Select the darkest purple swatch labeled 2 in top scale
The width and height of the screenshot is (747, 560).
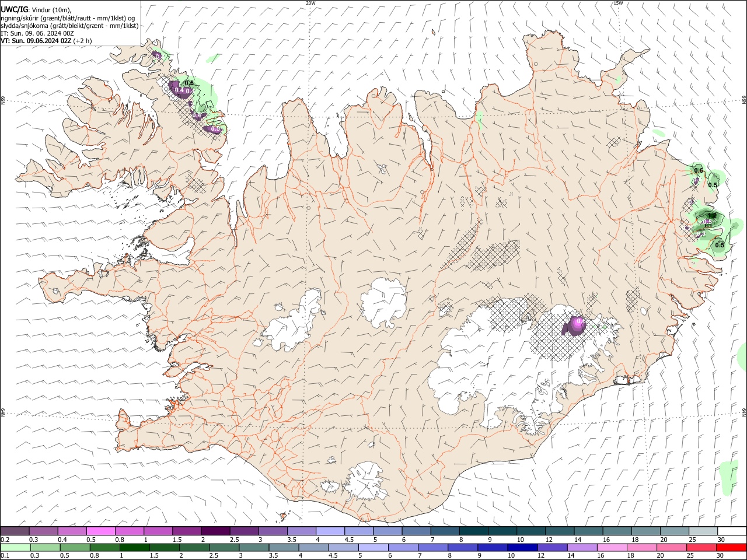point(215,531)
